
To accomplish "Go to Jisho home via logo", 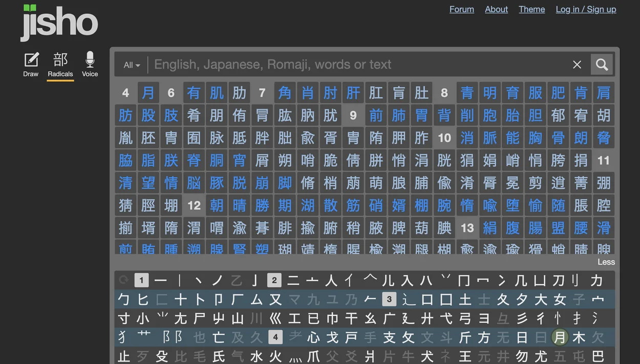I will tap(59, 23).
